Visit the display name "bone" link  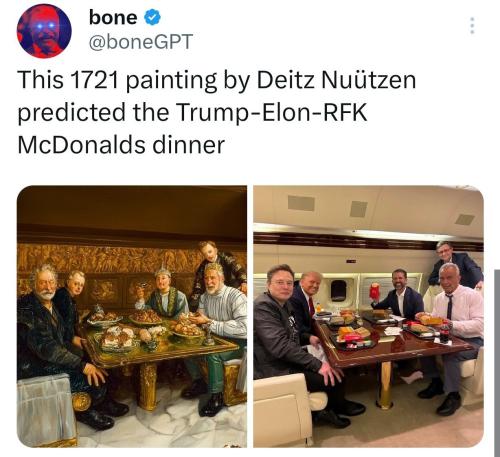(x=113, y=18)
